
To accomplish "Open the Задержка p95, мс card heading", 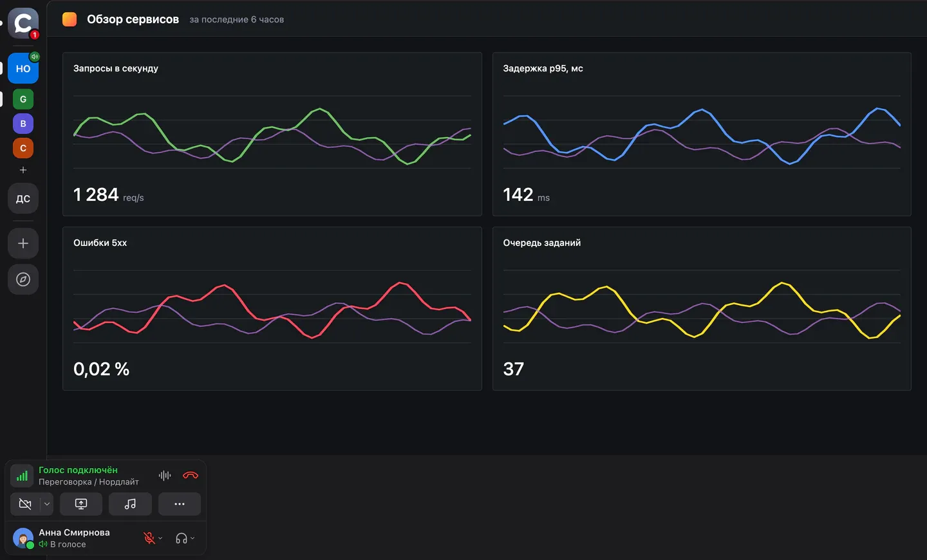I will tap(543, 68).
